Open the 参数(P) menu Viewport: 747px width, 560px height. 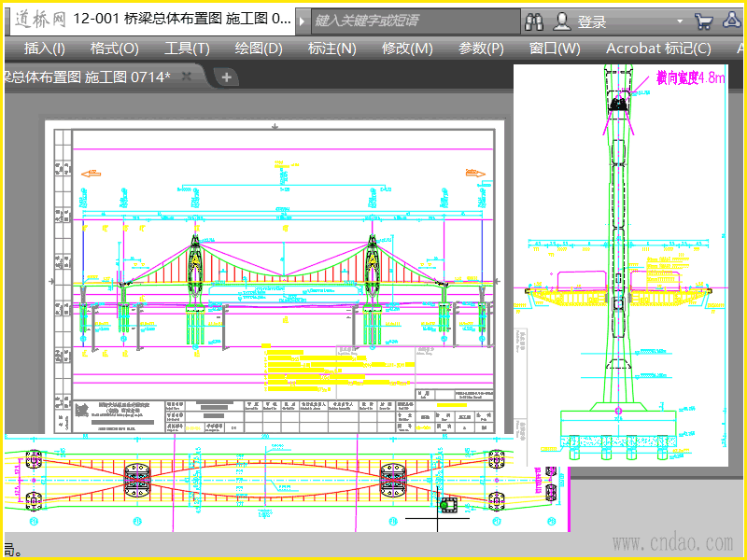481,49
